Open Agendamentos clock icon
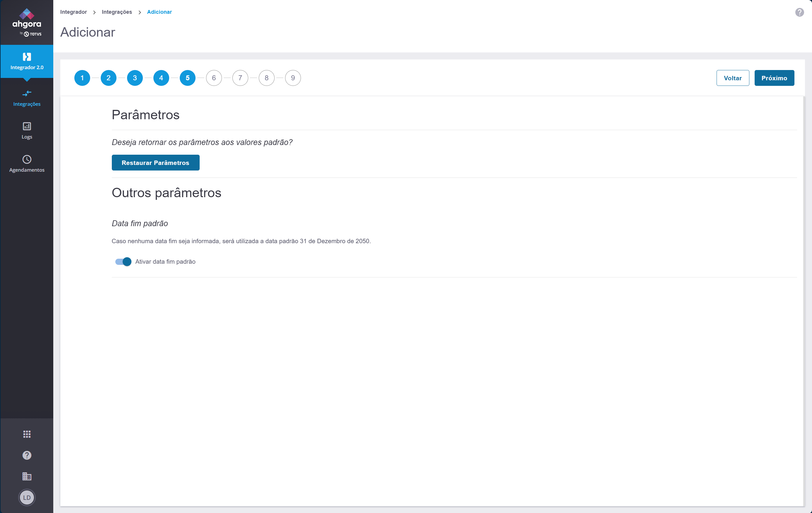 coord(27,159)
